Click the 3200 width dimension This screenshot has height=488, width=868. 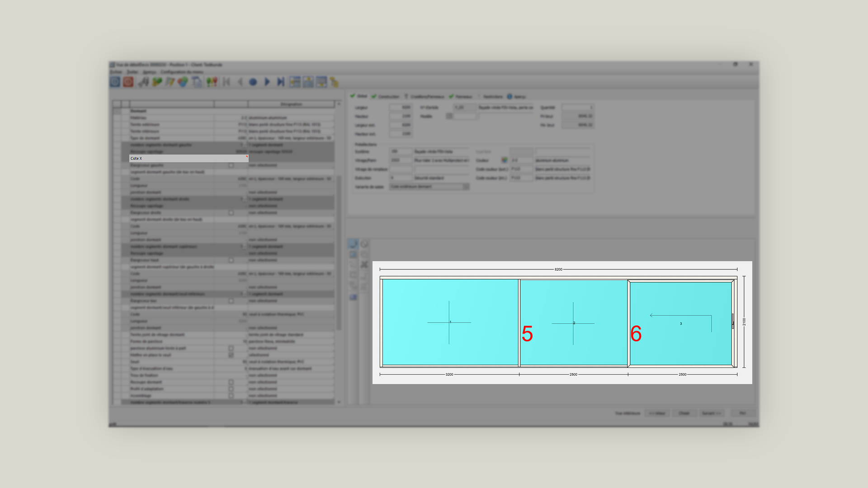click(x=449, y=375)
